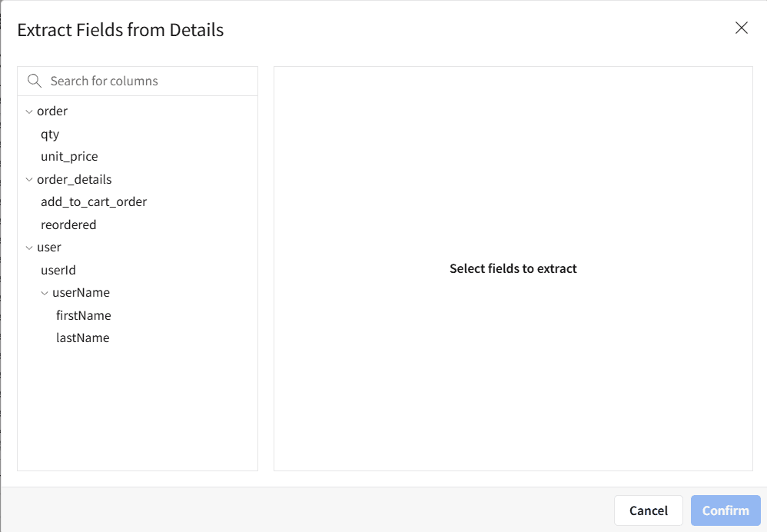Select the unit_price field
This screenshot has width=767, height=532.
click(x=69, y=156)
